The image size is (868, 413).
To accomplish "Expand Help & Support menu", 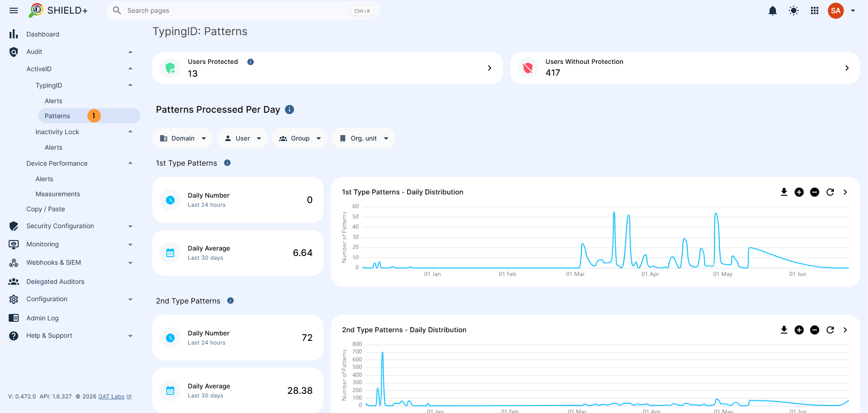I will pos(130,336).
